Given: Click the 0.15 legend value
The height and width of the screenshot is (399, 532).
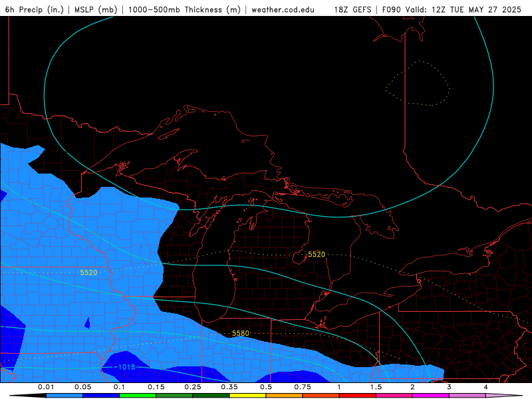Looking at the screenshot, I should point(156,387).
